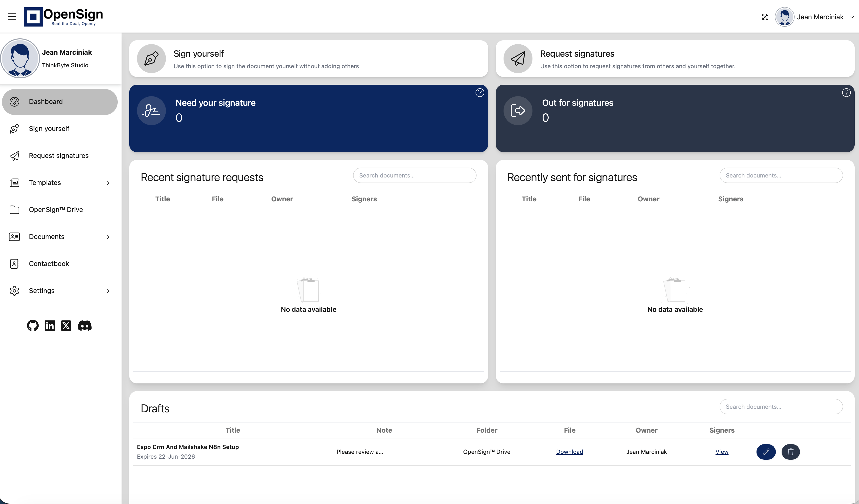Toggle fullscreen mode icon
The image size is (859, 504).
click(x=765, y=17)
